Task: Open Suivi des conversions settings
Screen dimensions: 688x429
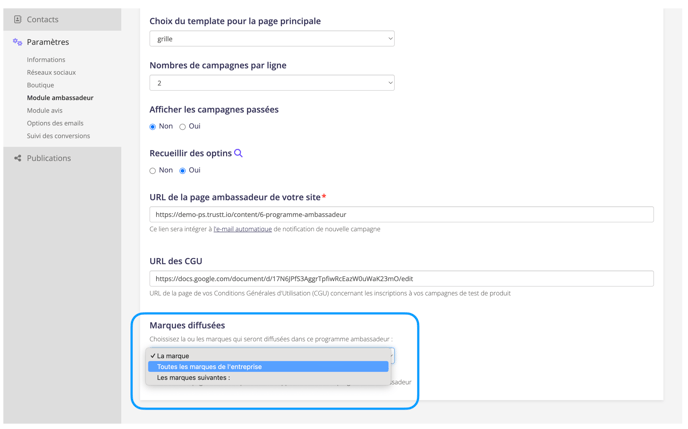Action: click(x=58, y=136)
